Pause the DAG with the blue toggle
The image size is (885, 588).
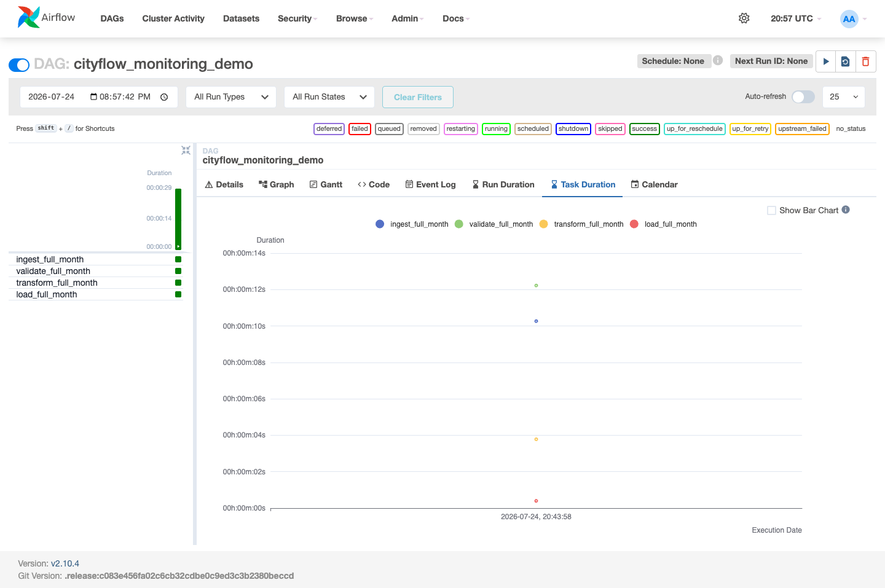[19, 65]
